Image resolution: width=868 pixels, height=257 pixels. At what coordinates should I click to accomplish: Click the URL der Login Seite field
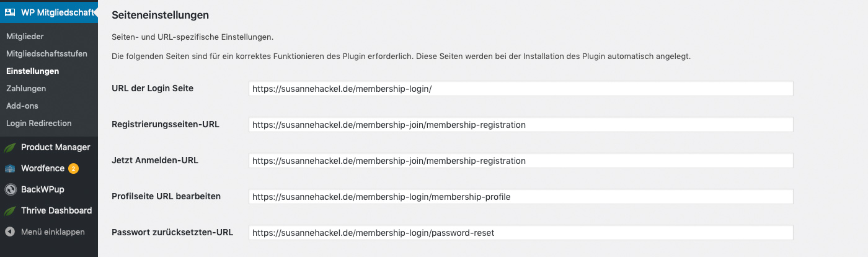[520, 89]
